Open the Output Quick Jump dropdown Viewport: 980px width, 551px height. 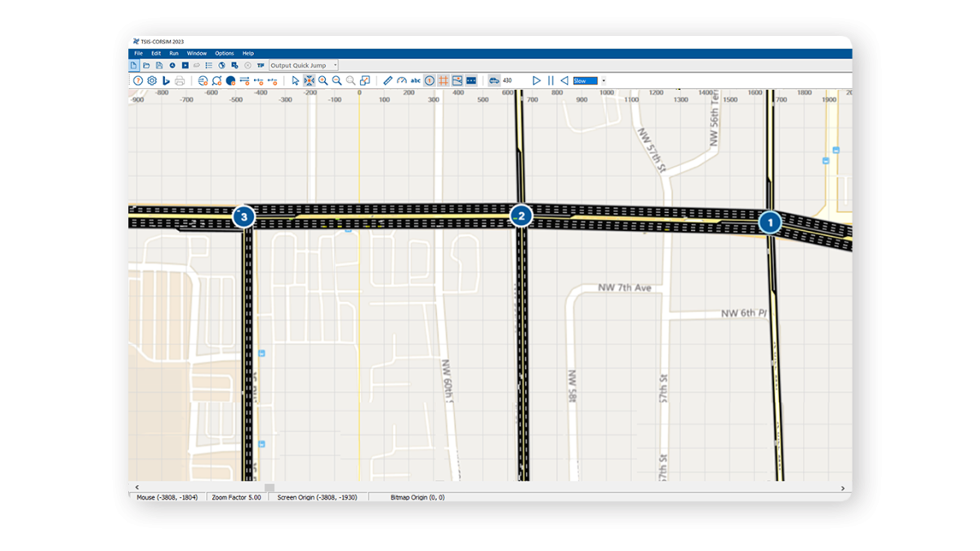tap(304, 65)
